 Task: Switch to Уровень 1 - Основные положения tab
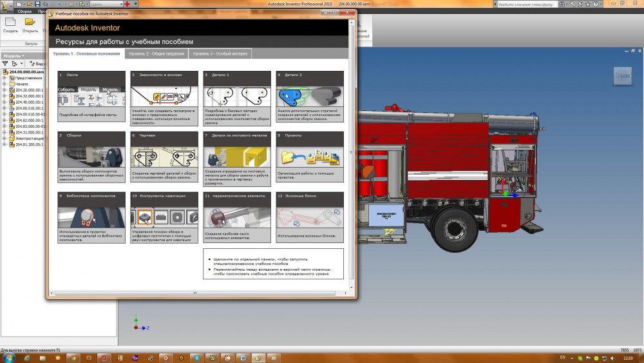tap(86, 54)
